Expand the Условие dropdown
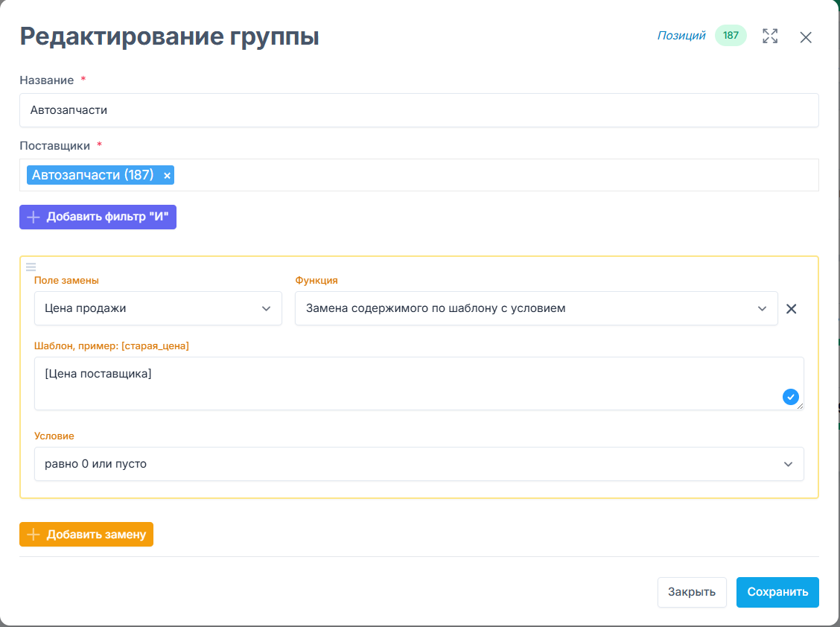 (419, 464)
